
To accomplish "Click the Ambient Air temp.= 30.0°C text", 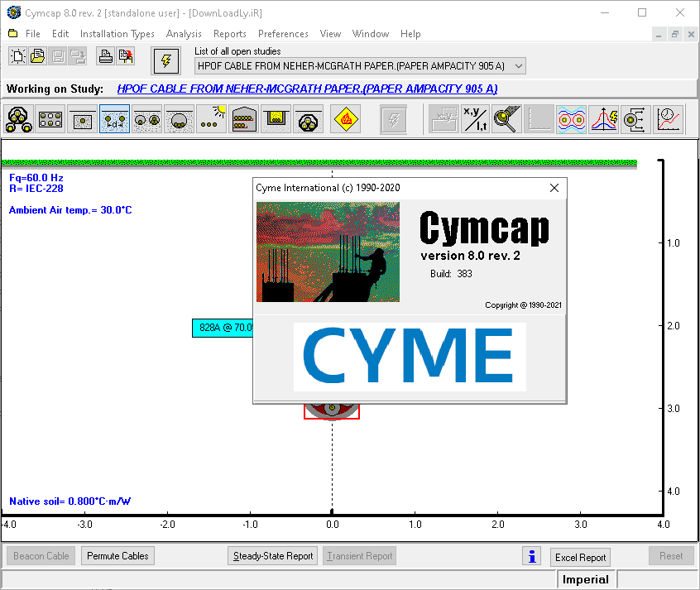I will pyautogui.click(x=70, y=210).
